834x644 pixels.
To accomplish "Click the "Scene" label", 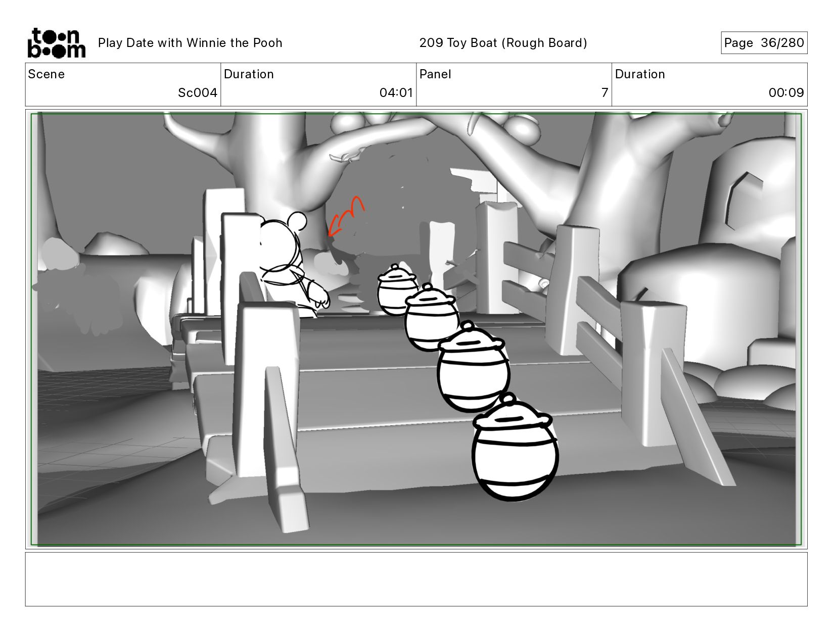I will pyautogui.click(x=47, y=74).
